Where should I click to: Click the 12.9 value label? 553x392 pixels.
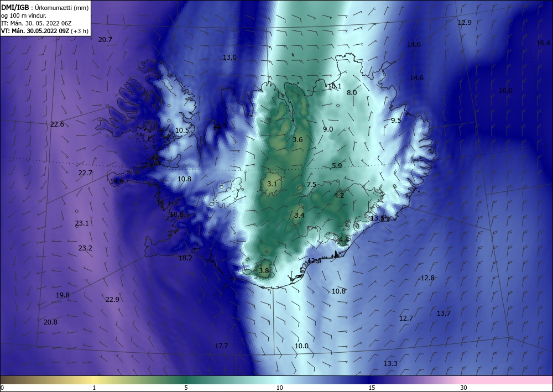coord(465,23)
